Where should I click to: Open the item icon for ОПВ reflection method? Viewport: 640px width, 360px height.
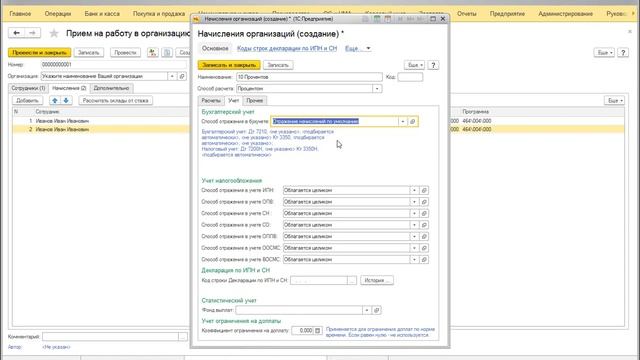(424, 202)
